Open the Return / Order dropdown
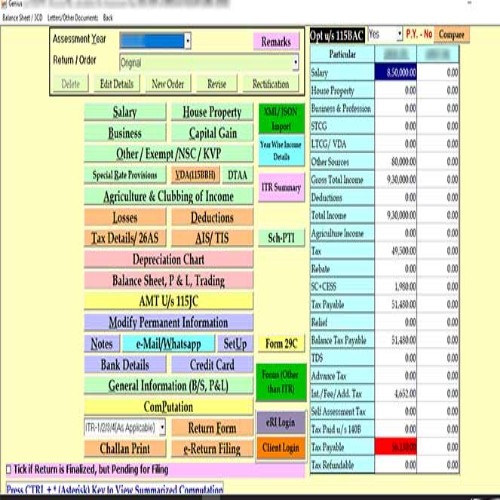 pyautogui.click(x=295, y=62)
